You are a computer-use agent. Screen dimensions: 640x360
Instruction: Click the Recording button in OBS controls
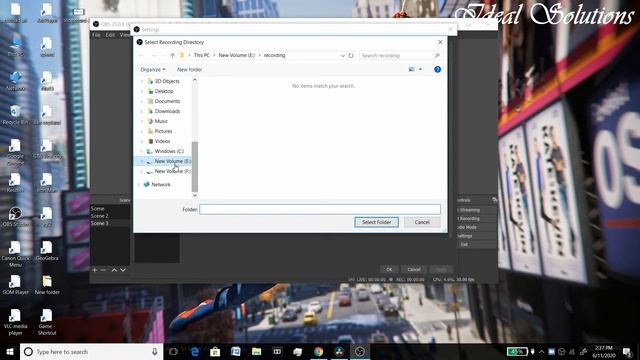[x=476, y=218]
